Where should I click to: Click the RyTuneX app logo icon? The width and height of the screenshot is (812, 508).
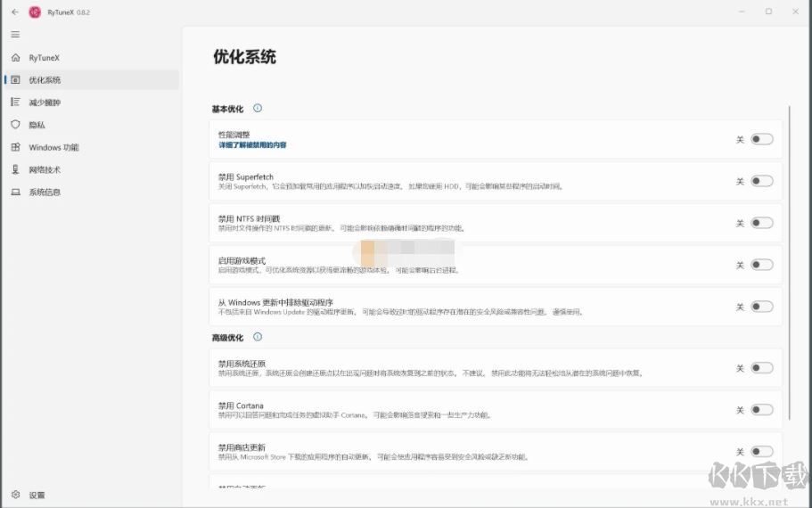click(35, 12)
